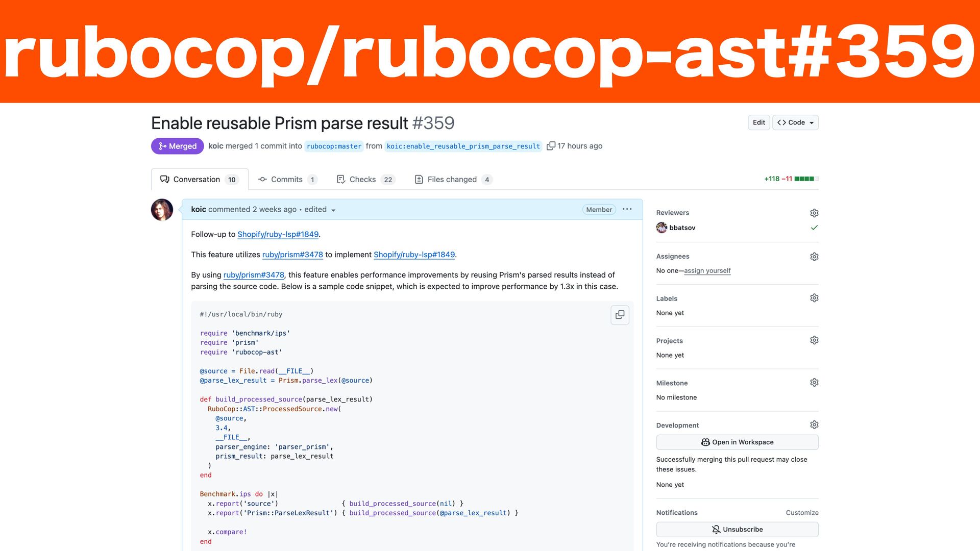The height and width of the screenshot is (551, 980).
Task: Open the Projects gear settings
Action: pos(814,340)
